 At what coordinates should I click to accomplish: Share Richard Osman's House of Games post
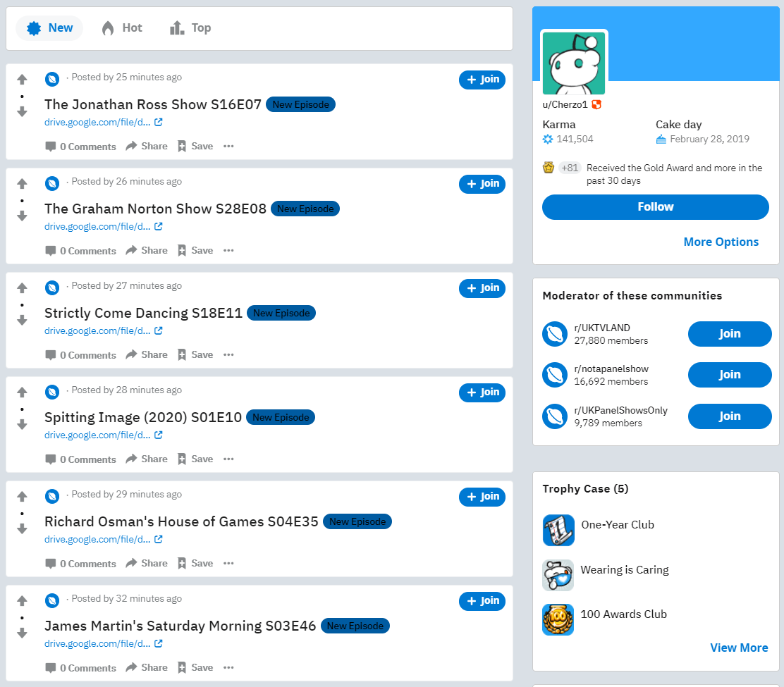coord(147,563)
